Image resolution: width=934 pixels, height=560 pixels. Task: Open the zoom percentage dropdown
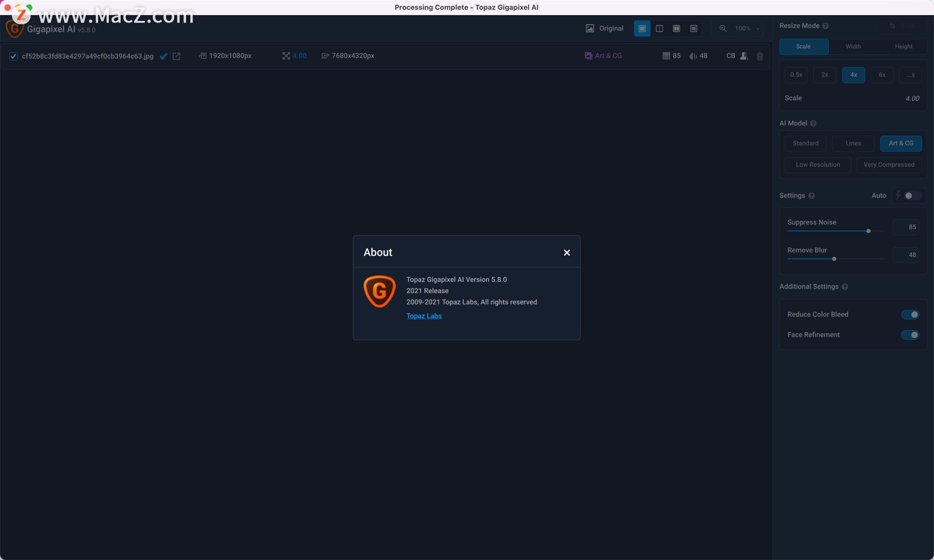click(x=758, y=28)
